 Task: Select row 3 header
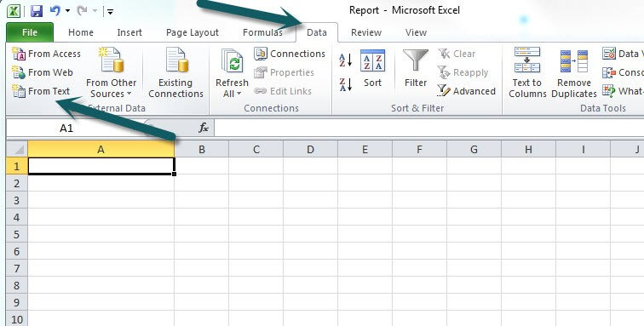[x=17, y=200]
